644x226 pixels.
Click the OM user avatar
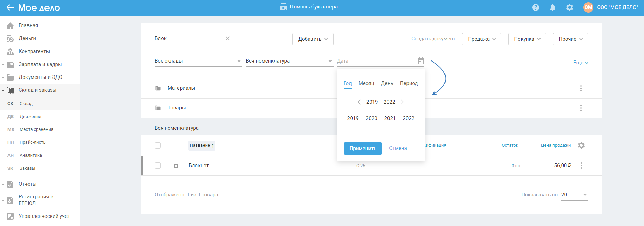click(x=588, y=7)
